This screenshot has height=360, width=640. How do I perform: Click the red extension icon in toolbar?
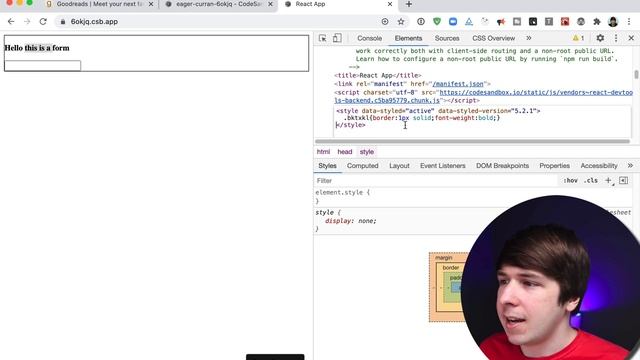coord(565,22)
